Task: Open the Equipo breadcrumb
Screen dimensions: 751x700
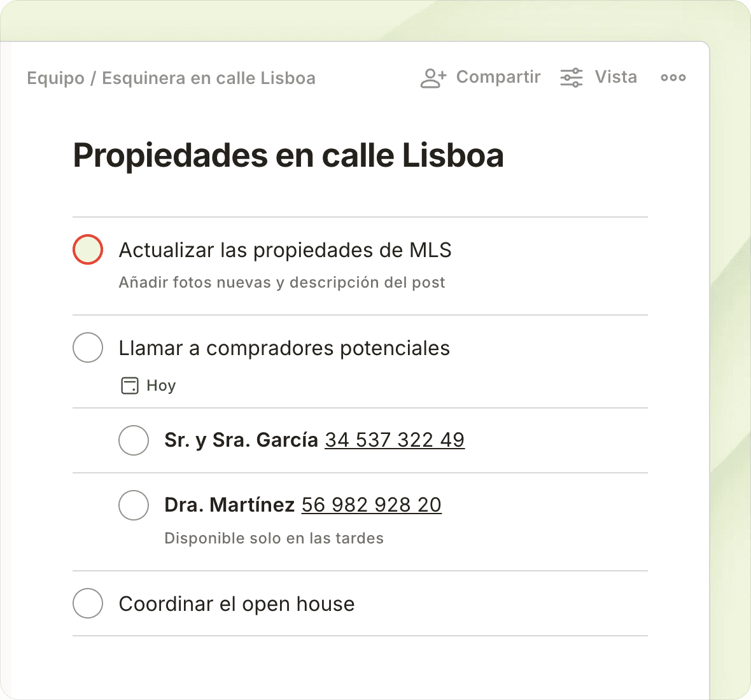Action: pyautogui.click(x=55, y=78)
